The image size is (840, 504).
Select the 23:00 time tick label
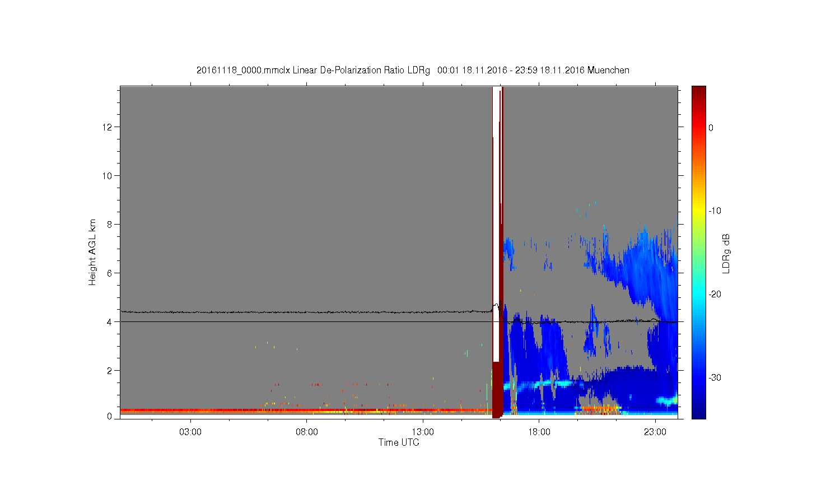655,432
